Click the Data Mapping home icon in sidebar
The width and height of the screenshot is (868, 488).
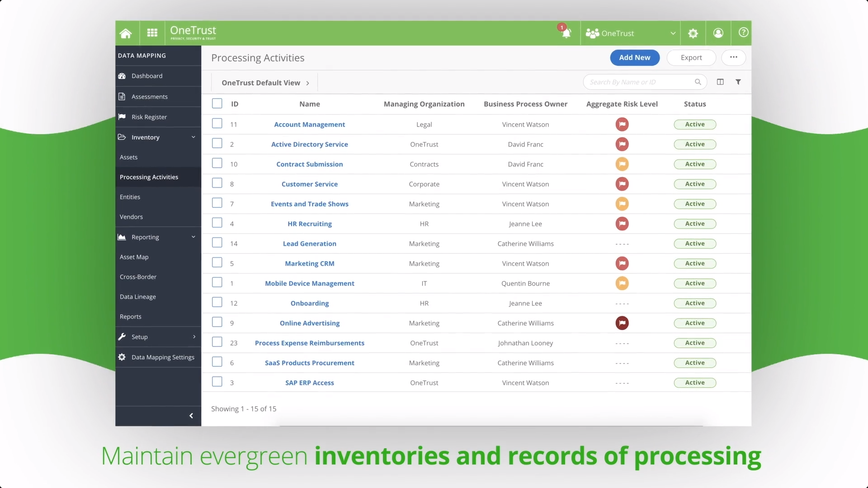pos(127,33)
